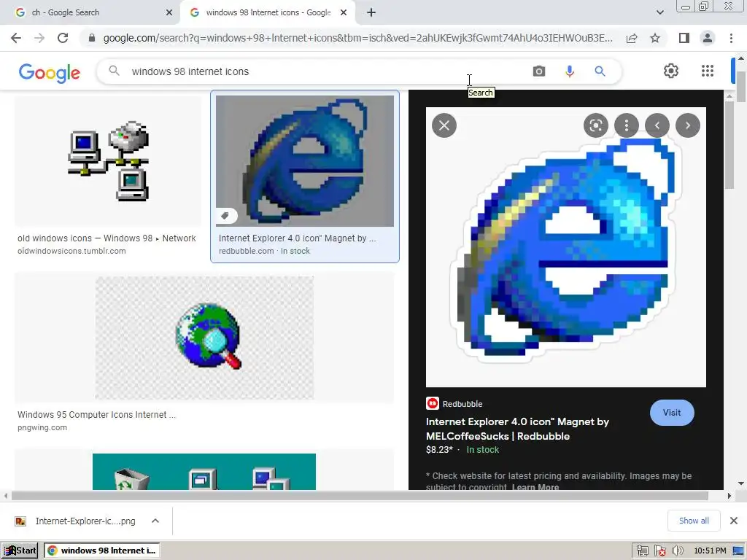Click the '$8.23*' price text
Viewport: 747px width, 560px height.
[x=439, y=449]
